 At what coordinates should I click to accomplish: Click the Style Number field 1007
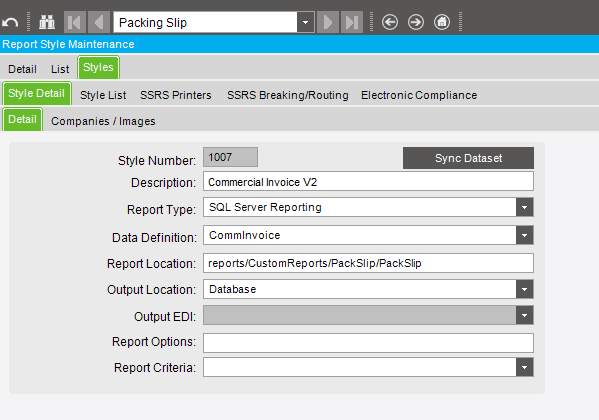coord(230,157)
